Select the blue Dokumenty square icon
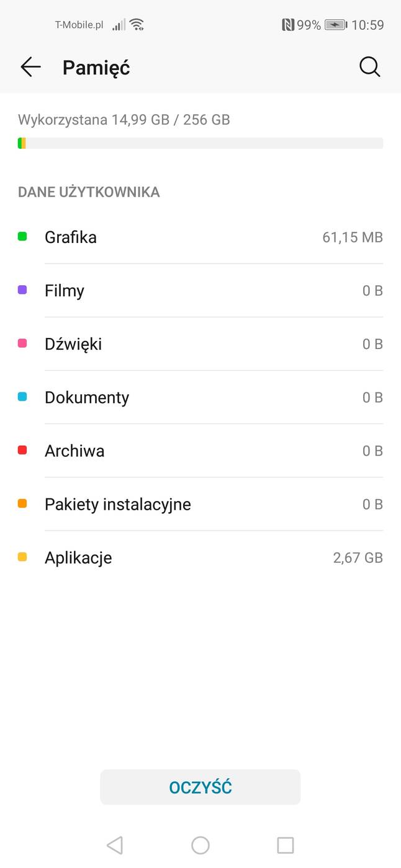This screenshot has width=401, height=868. pyautogui.click(x=20, y=397)
